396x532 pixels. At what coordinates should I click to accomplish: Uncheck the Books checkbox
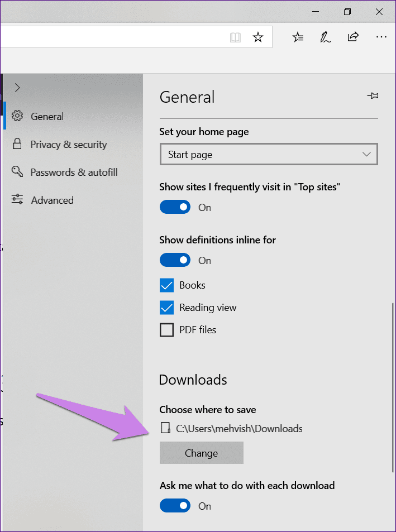pyautogui.click(x=166, y=285)
